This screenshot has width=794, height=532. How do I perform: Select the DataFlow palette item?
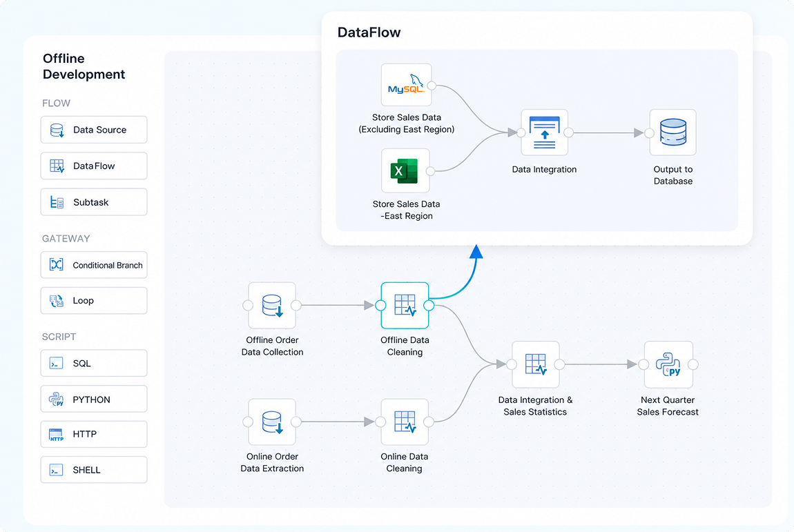click(x=94, y=166)
